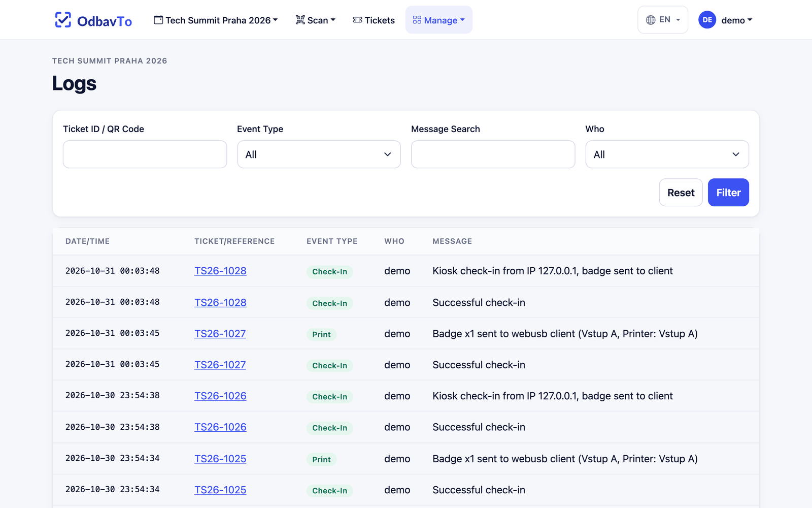
Task: Open TS26-1027 link in the Print row
Action: (220, 334)
